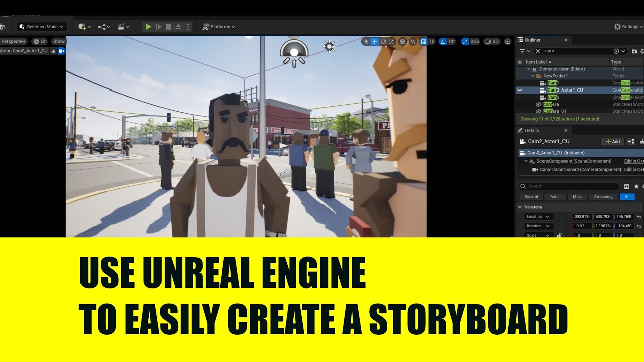Select Camera_01 in the Outliner
644x362 pixels.
coord(555,111)
